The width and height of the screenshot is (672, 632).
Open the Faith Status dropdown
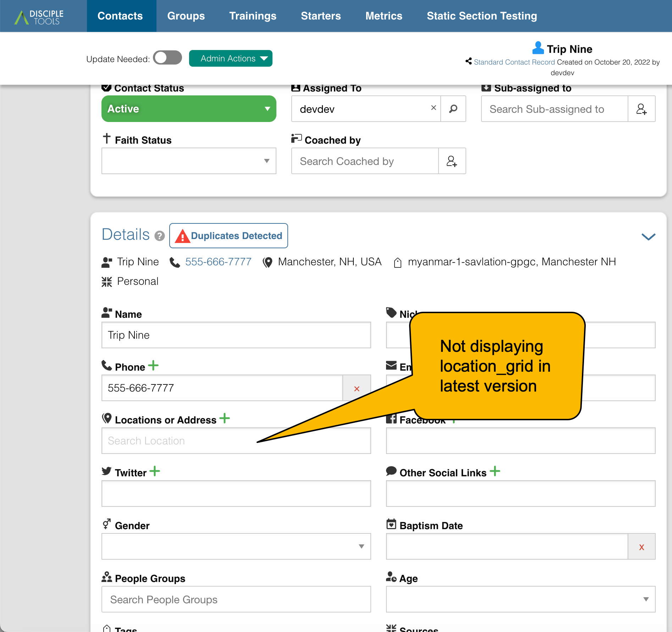(189, 161)
